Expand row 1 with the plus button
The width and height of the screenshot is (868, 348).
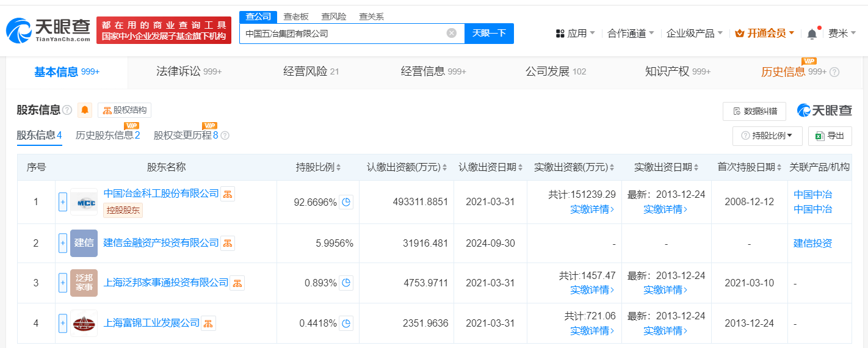[x=62, y=202]
